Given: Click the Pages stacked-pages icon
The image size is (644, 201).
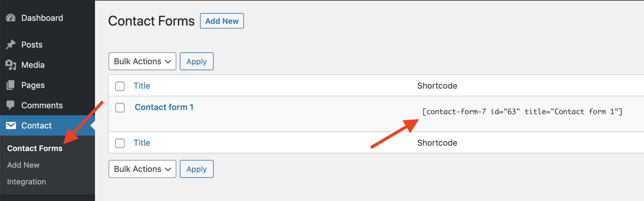Looking at the screenshot, I should click(x=11, y=85).
